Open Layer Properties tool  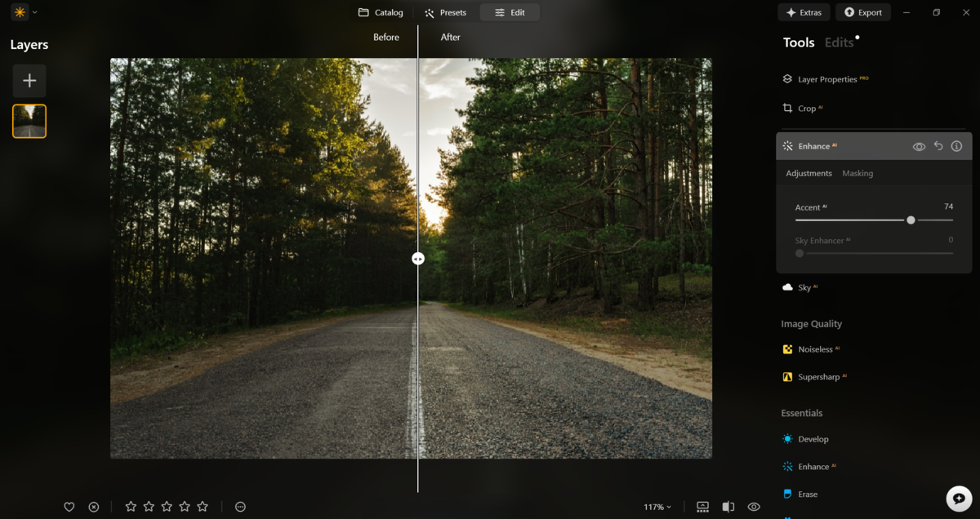[825, 79]
